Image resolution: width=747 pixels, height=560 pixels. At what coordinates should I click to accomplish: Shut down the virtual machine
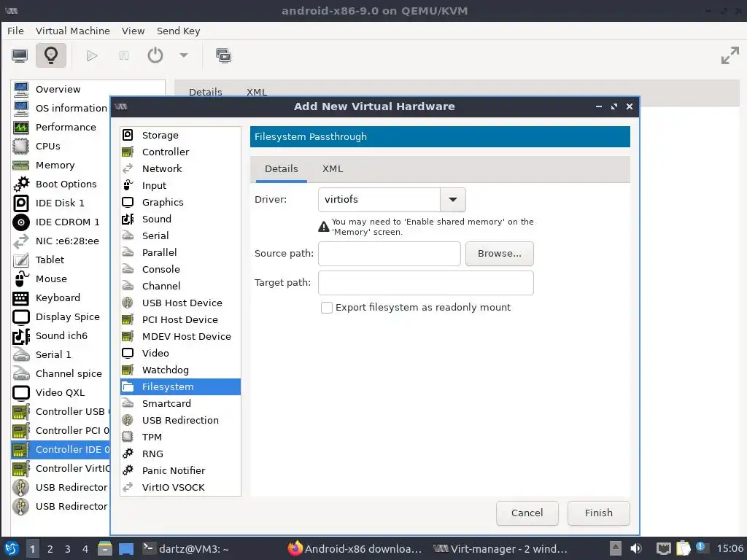[x=155, y=55]
